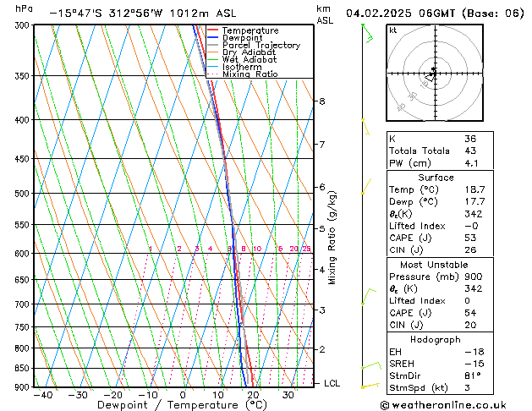Click Surface CIN value 26
Viewport: 532px width, 411px height.
click(x=470, y=250)
